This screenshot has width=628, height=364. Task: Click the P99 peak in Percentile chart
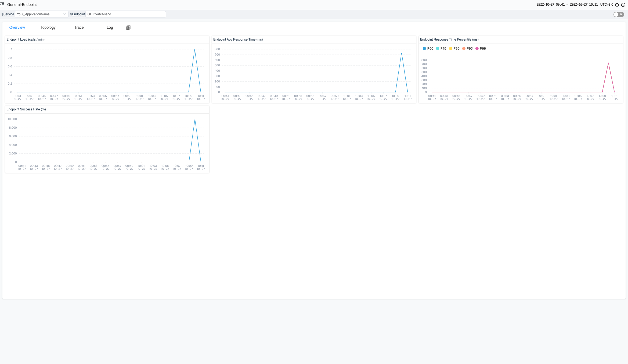pos(608,63)
